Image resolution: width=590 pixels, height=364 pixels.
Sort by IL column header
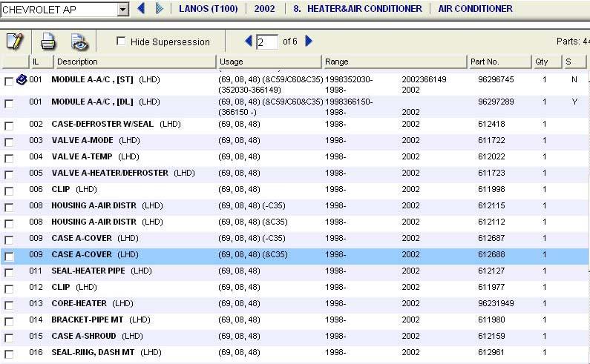tap(41, 62)
